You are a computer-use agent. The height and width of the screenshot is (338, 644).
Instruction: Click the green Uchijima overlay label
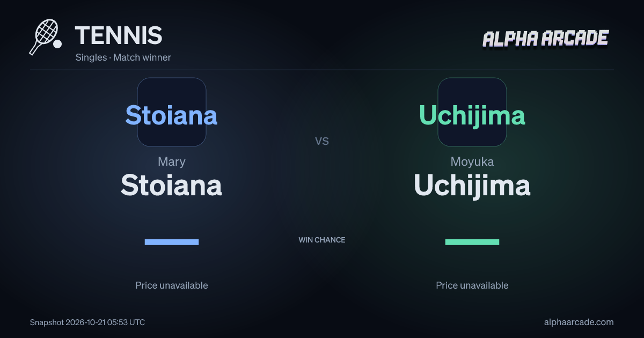[x=472, y=115]
